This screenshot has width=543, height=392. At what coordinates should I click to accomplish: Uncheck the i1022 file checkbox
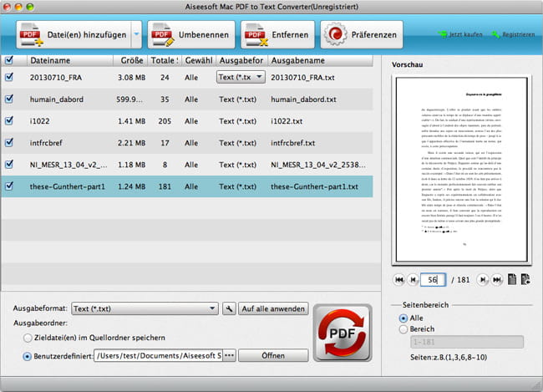[x=9, y=120]
